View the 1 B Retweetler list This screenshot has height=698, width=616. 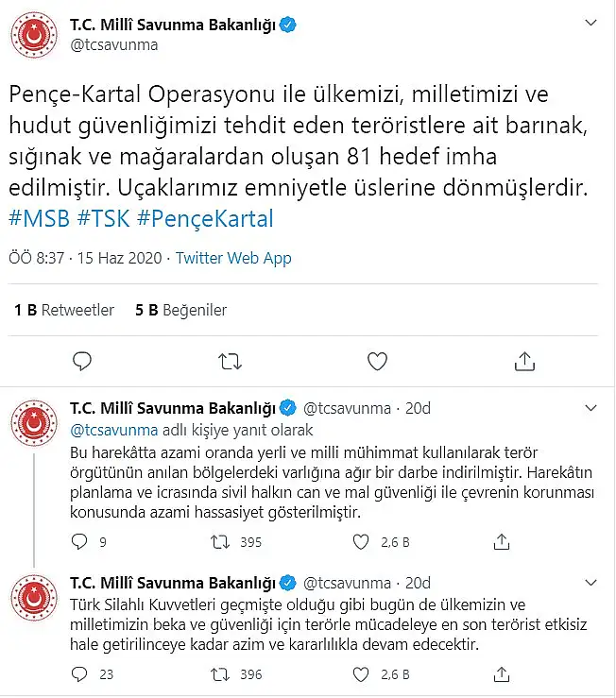(64, 310)
